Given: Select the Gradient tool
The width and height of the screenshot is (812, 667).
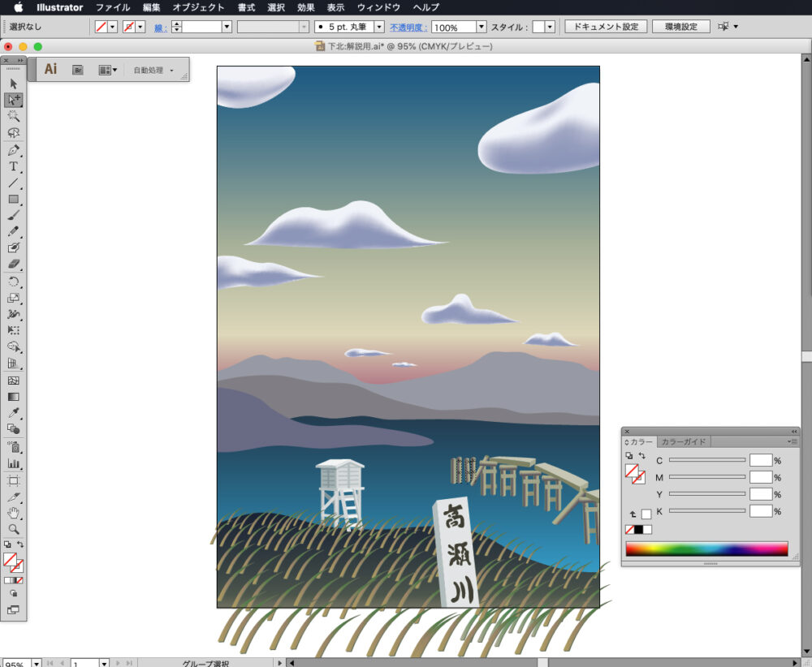Looking at the screenshot, I should (x=14, y=397).
